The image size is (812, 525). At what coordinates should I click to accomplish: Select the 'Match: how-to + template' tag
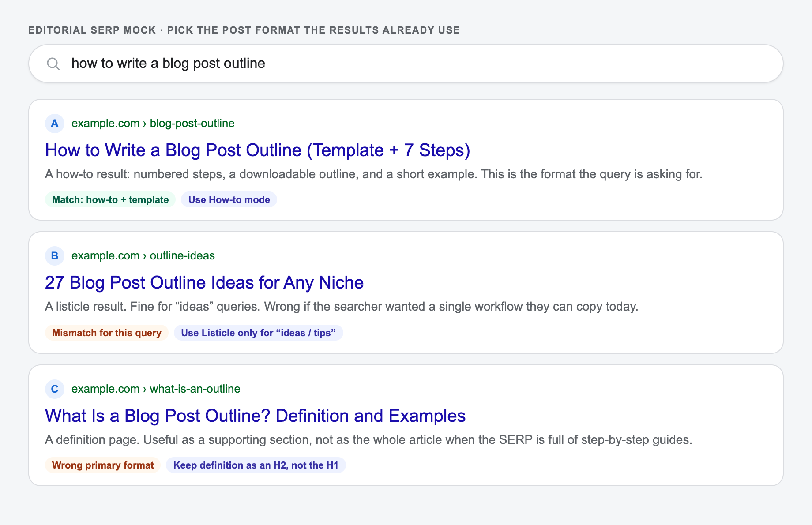pyautogui.click(x=110, y=199)
